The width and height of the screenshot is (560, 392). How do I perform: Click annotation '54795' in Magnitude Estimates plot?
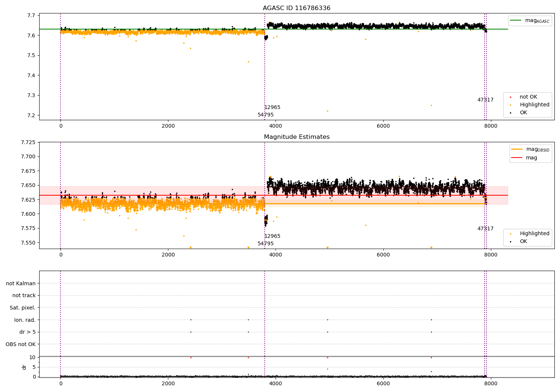(x=265, y=244)
